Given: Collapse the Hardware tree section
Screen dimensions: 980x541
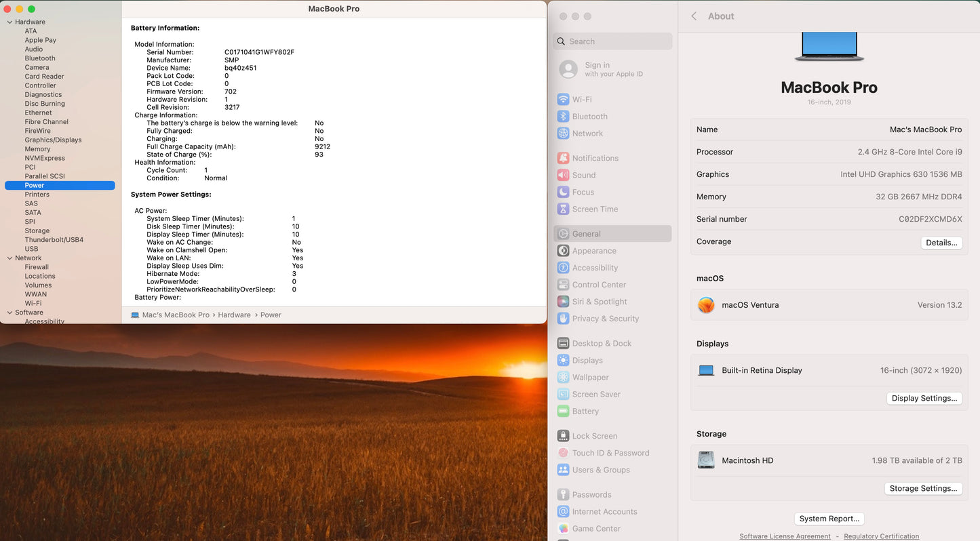Looking at the screenshot, I should tap(9, 22).
